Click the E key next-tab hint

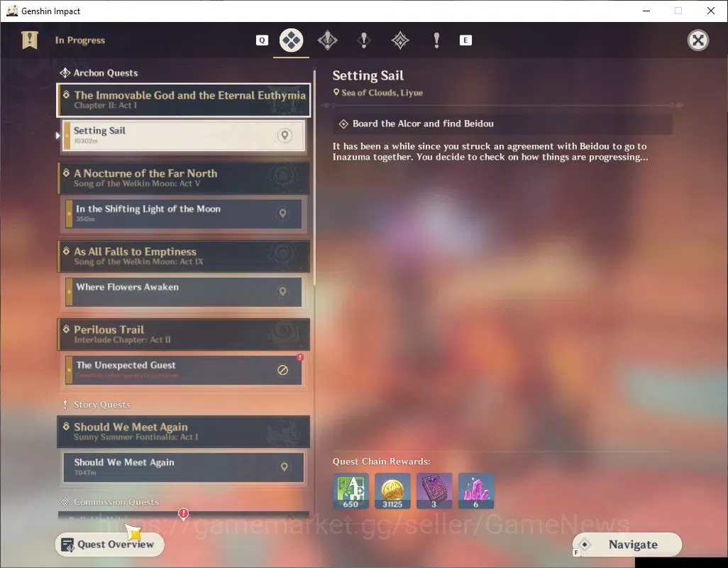click(465, 40)
